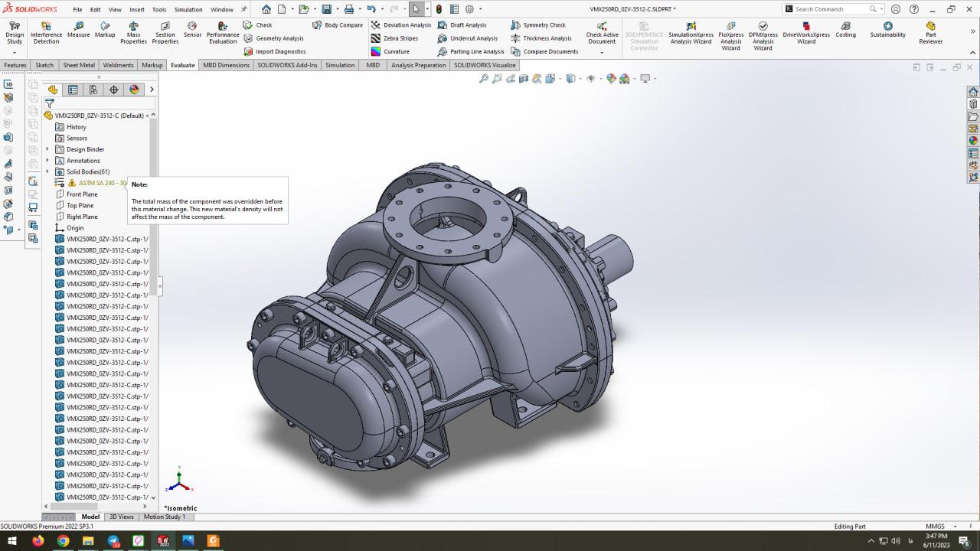Click the feature tree filter icon
The height and width of the screenshot is (551, 980).
pos(50,103)
